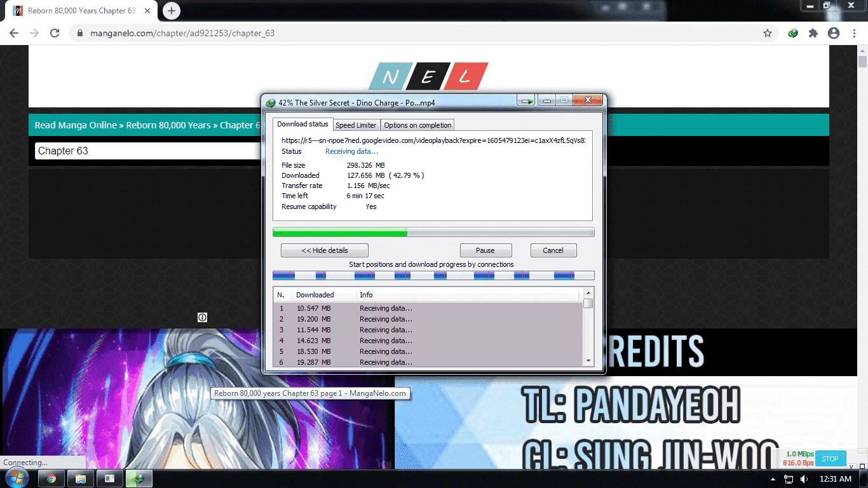
Task: Click the Reborn 80,000 Years breadcrumb link
Action: (168, 125)
